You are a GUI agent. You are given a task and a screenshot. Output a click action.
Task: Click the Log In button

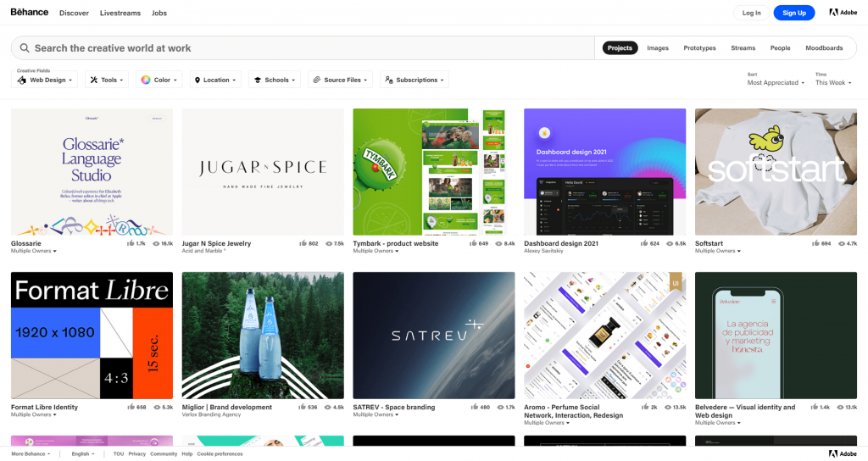(x=751, y=13)
